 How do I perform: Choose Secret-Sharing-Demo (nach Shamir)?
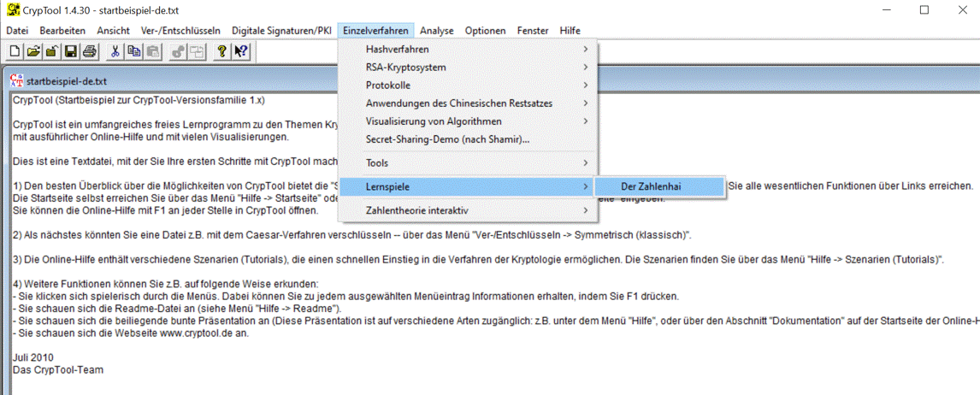(468, 139)
